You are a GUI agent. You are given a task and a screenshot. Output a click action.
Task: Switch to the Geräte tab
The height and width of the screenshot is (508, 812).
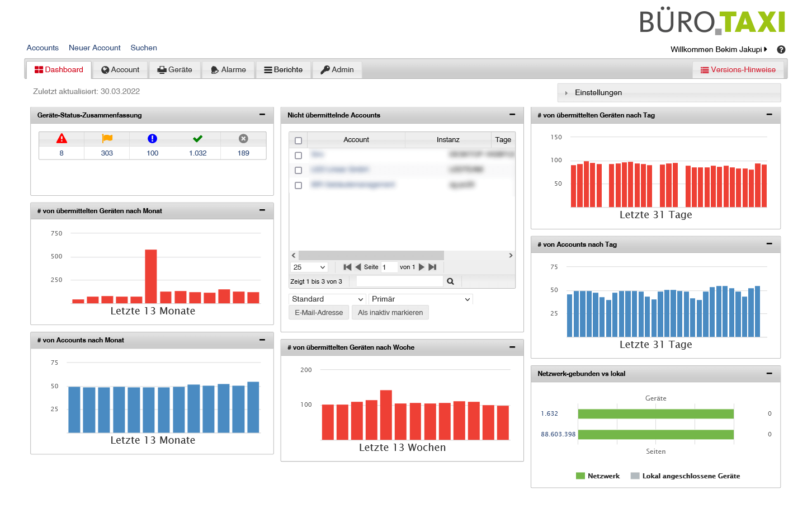coord(174,70)
